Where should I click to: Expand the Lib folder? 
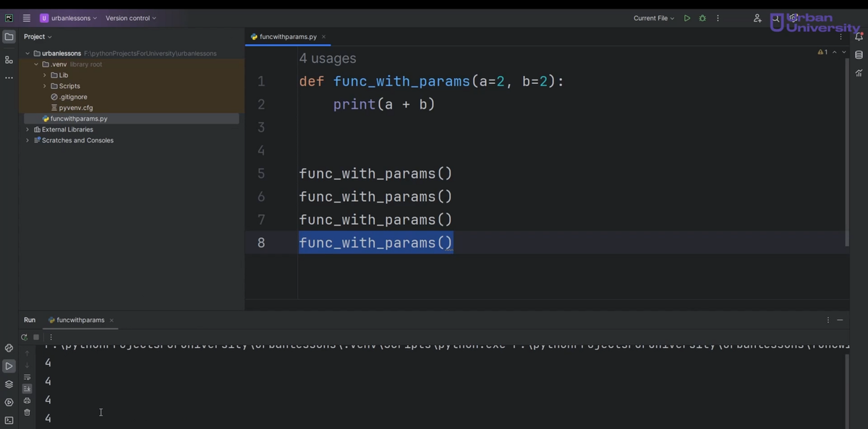(45, 75)
